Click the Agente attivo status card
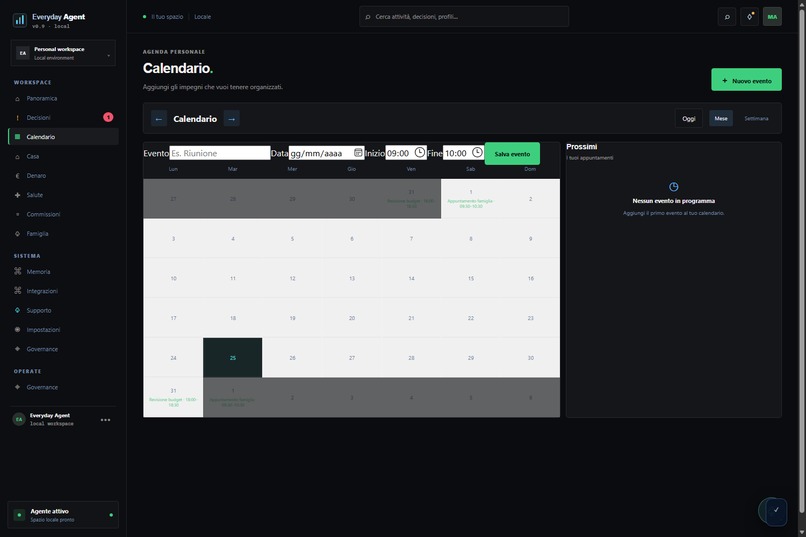Image resolution: width=806 pixels, height=537 pixels. pos(63,515)
